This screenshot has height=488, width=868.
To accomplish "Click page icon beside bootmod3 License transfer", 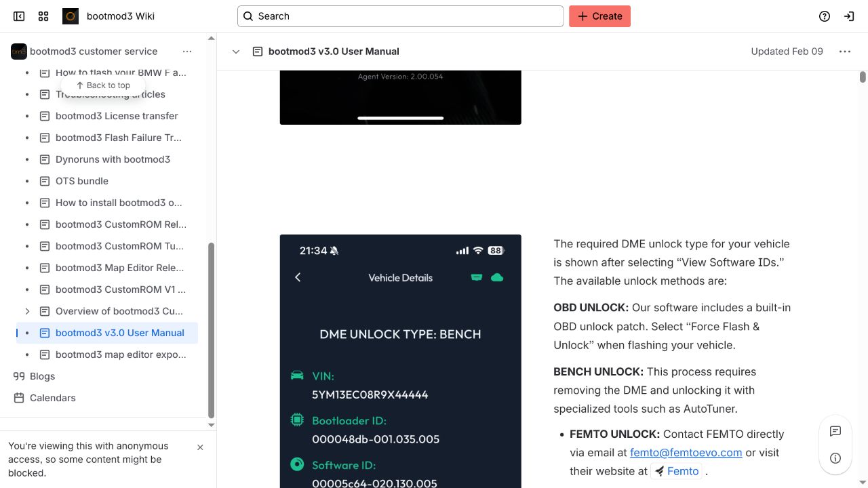I will tap(45, 116).
